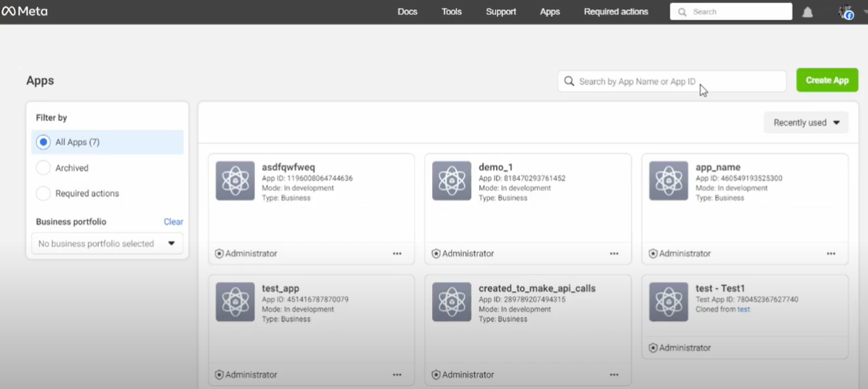Open the three-dot menu for test_app
868x389 pixels.
click(397, 374)
